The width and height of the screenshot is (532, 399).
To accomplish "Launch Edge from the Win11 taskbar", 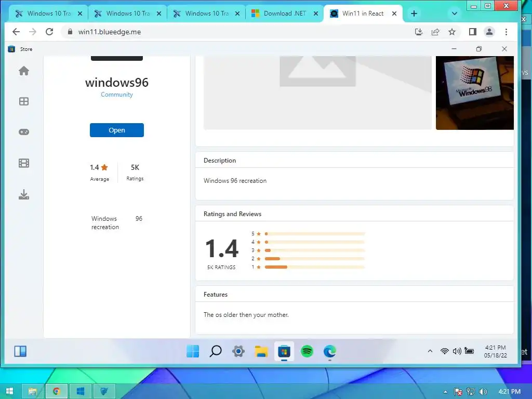I will [x=329, y=351].
